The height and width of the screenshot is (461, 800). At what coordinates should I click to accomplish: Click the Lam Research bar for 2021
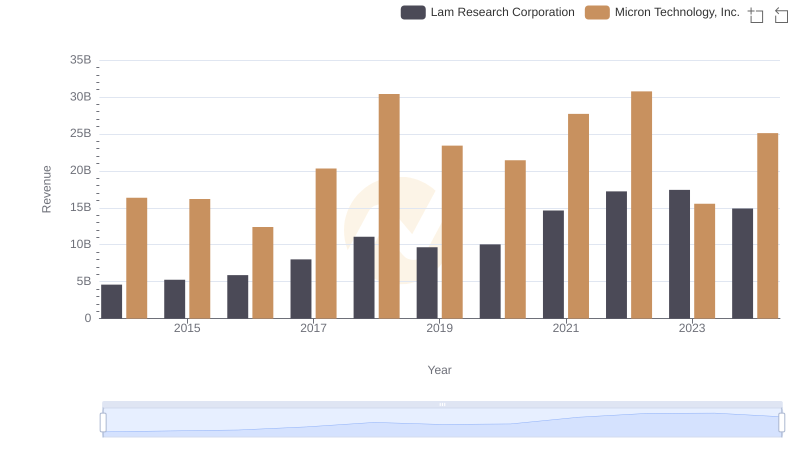[554, 264]
